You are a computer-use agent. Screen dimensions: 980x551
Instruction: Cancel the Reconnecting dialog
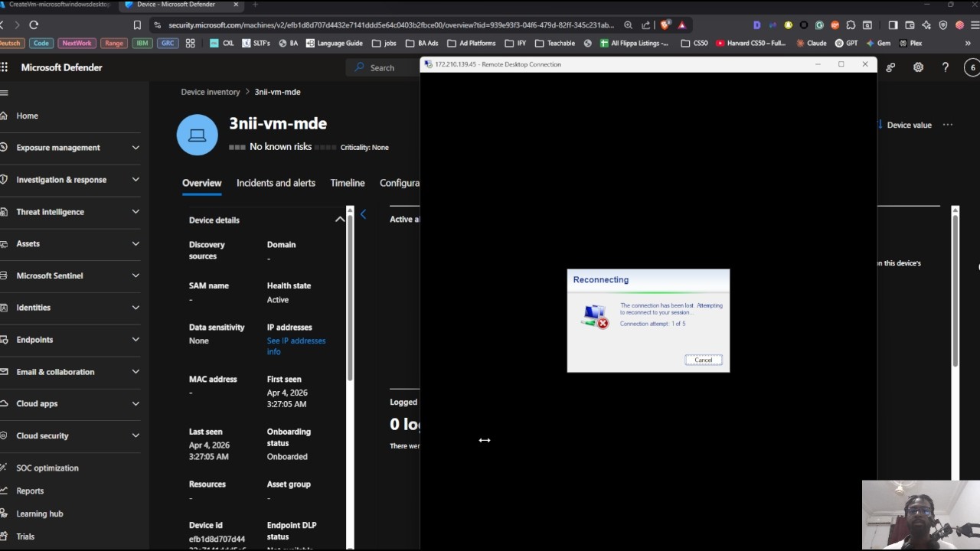(x=703, y=360)
